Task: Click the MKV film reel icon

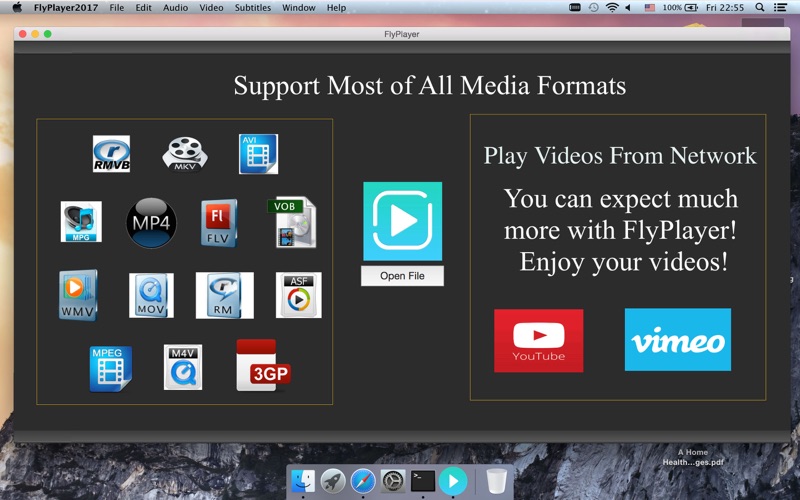Action: (x=185, y=154)
